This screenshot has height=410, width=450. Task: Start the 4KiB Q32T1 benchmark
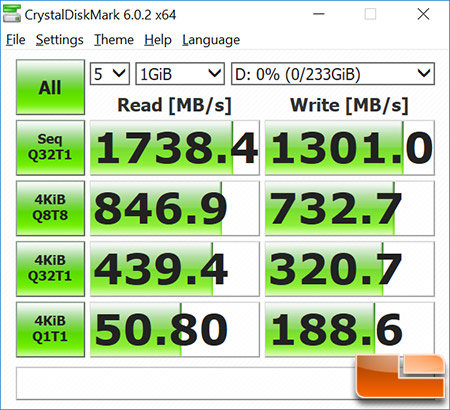pos(50,269)
